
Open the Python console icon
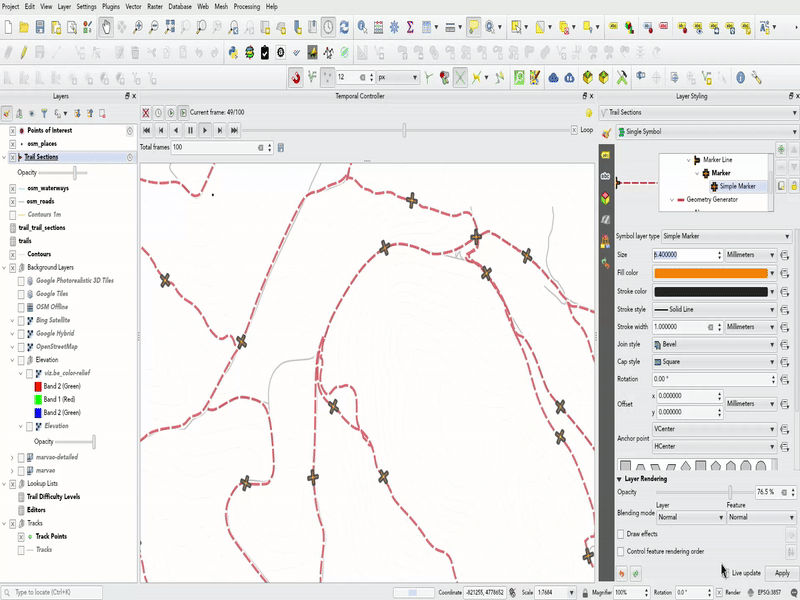[233, 52]
